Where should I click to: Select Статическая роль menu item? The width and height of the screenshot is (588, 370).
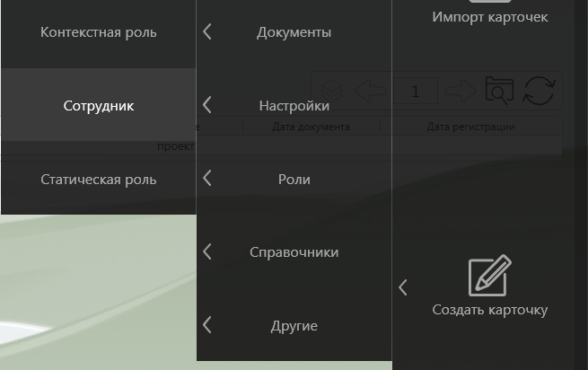99,179
